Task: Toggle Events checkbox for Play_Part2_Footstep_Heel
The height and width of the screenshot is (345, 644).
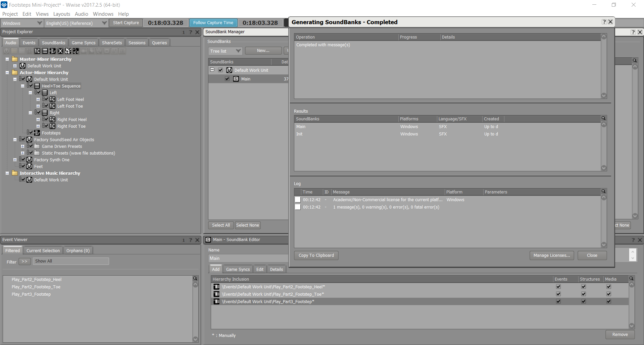Action: point(558,287)
